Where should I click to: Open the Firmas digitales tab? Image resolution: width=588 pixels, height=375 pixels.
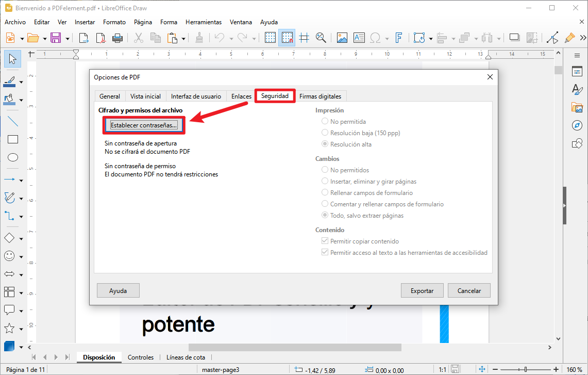320,96
